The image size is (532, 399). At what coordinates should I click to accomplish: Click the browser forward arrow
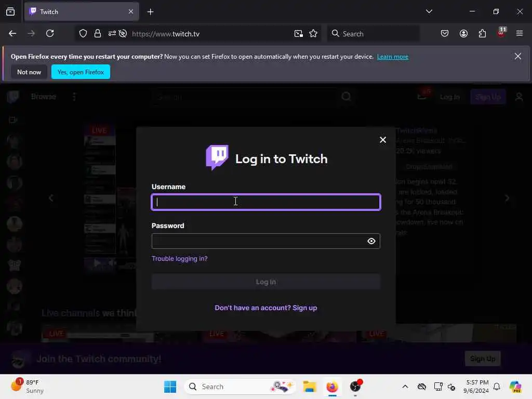click(31, 34)
